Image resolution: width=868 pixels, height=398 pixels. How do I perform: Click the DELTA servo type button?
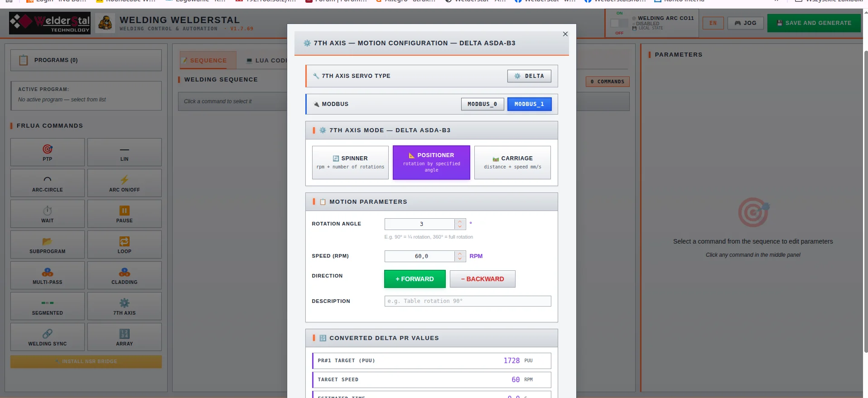pyautogui.click(x=529, y=76)
